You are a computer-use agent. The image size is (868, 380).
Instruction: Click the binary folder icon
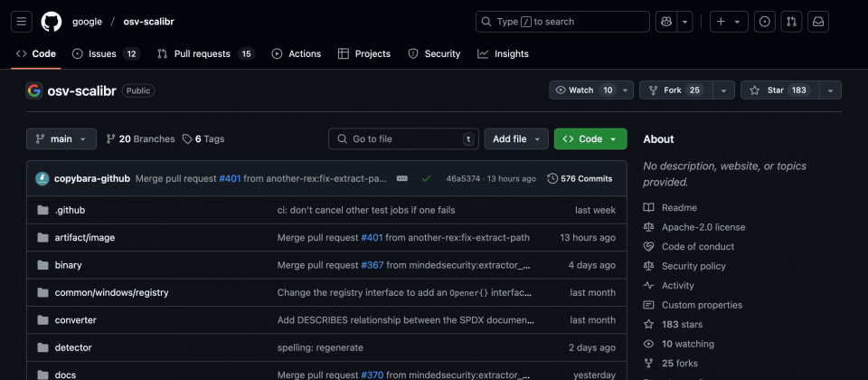pos(42,265)
